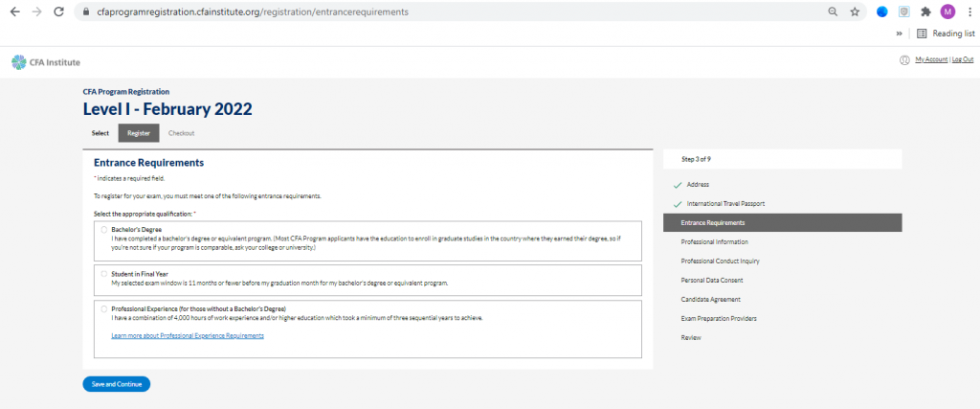The width and height of the screenshot is (980, 409).
Task: Click the address bar URL
Action: coord(253,11)
